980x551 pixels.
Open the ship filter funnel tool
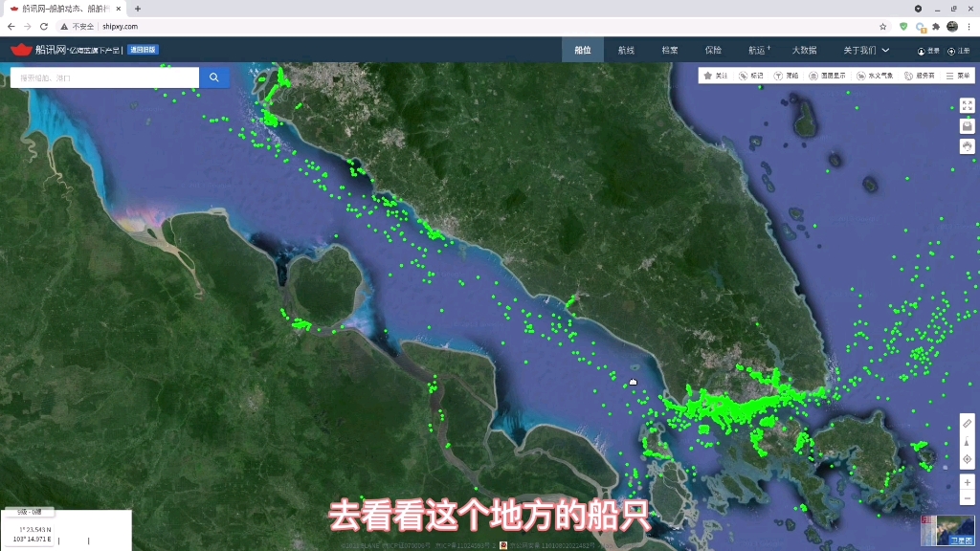point(787,76)
